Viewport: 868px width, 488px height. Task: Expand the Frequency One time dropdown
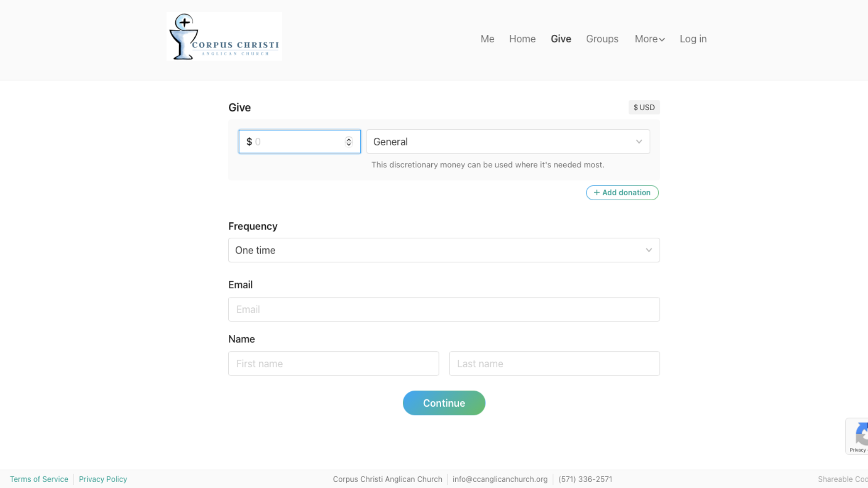coord(443,250)
